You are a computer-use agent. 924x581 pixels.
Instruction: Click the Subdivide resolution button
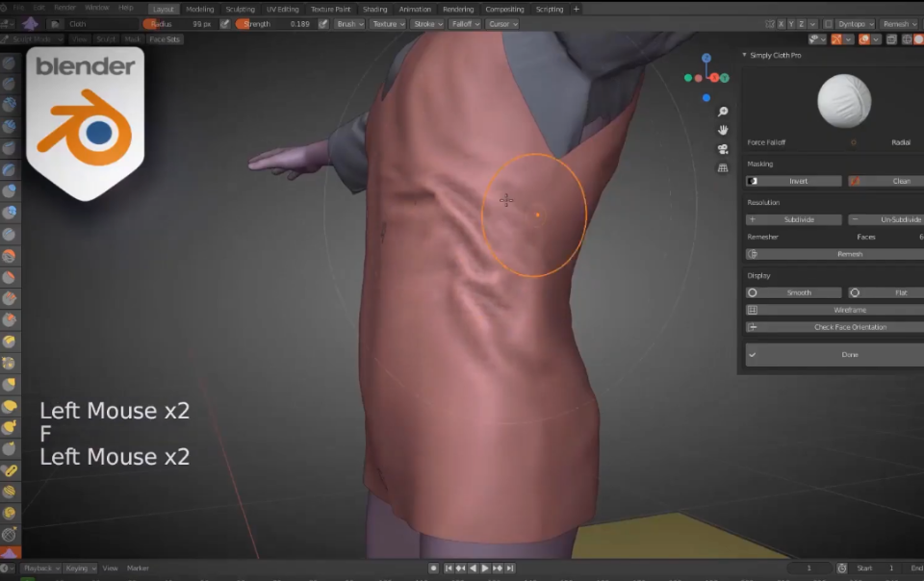[793, 219]
